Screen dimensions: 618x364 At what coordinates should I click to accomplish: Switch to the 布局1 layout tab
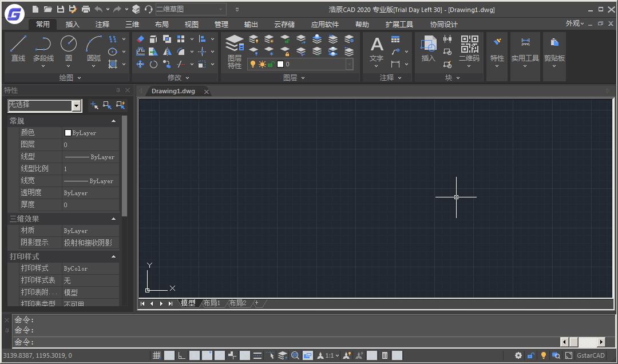(212, 303)
